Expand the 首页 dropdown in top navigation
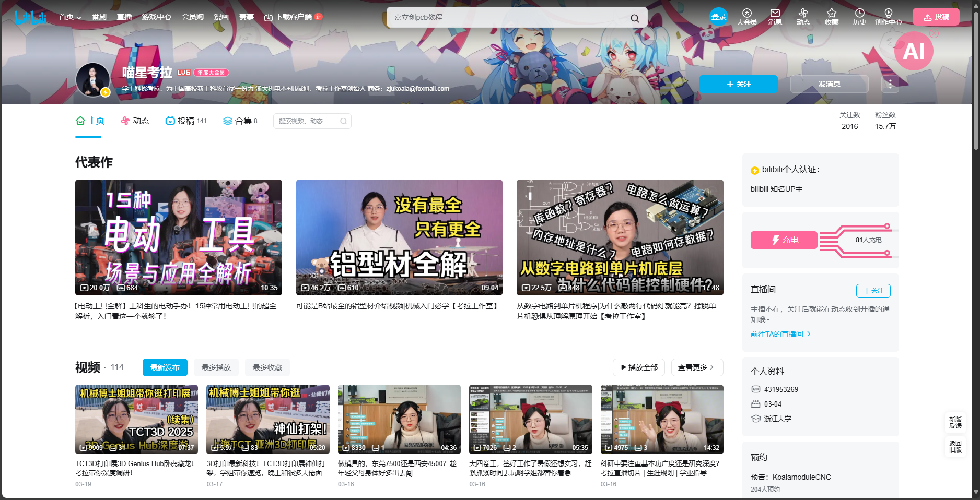Image resolution: width=980 pixels, height=500 pixels. 70,17
